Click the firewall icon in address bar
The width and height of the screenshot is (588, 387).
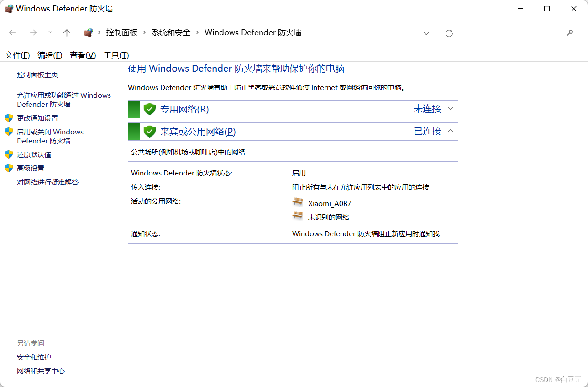click(x=89, y=32)
